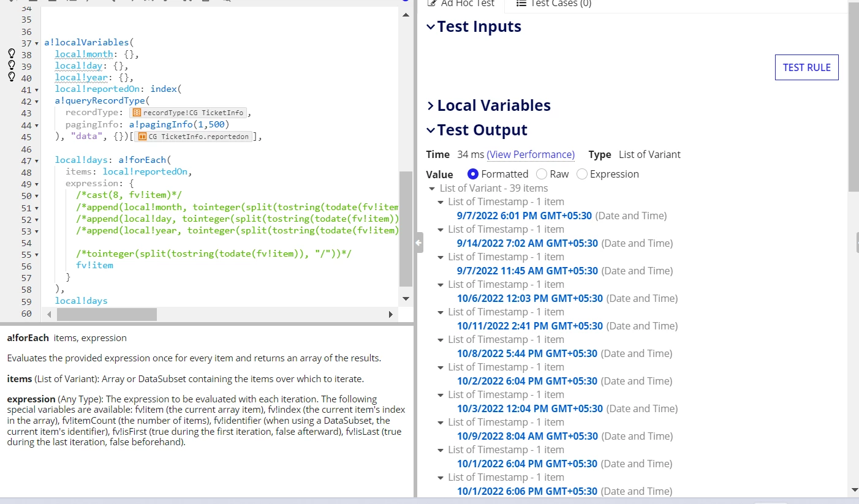Viewport: 859px width, 504px height.
Task: Click the 10/11/2022 2:41 PM GMT+05:30 value
Action: [530, 326]
